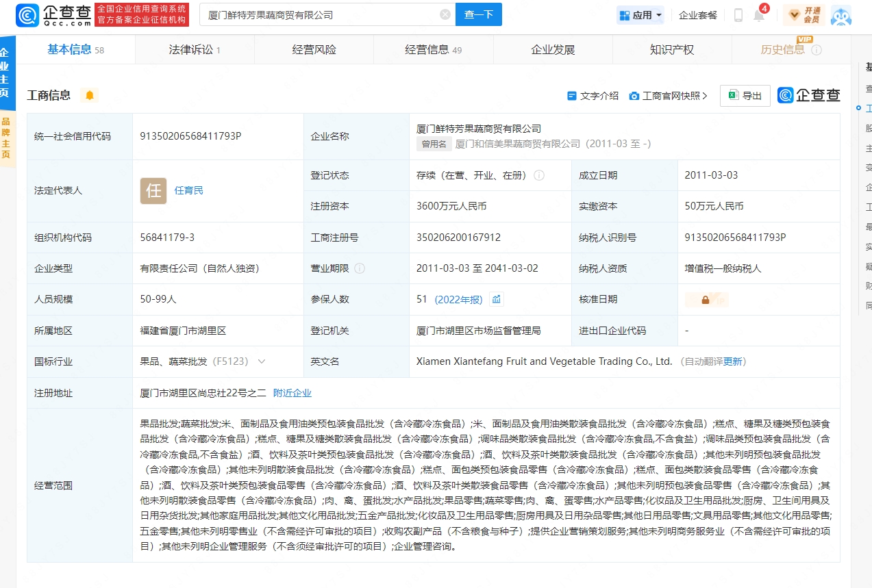Click the 查一下 search button

[x=479, y=14]
